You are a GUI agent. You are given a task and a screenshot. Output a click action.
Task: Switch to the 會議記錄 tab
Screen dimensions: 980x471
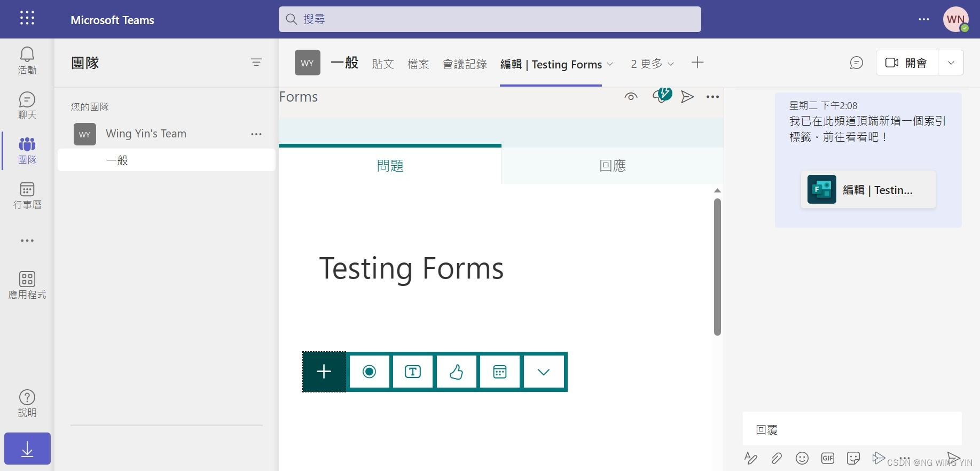pos(465,64)
